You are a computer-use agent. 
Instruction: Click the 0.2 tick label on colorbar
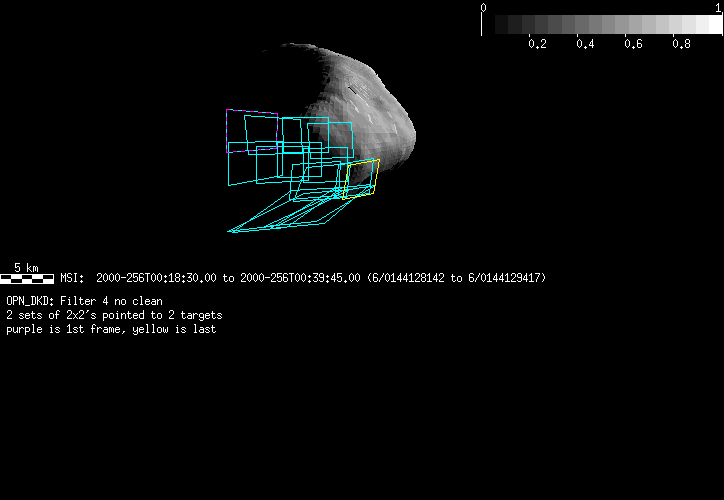pyautogui.click(x=537, y=44)
